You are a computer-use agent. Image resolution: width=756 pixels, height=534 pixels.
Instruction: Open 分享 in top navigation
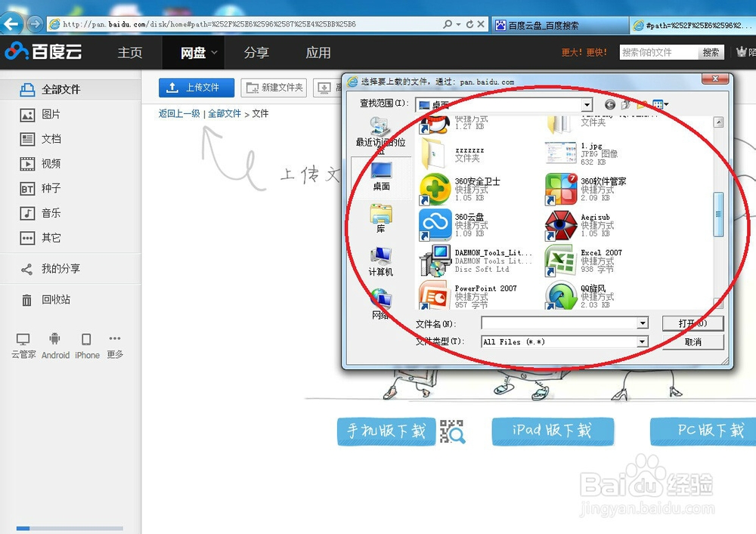pos(256,52)
